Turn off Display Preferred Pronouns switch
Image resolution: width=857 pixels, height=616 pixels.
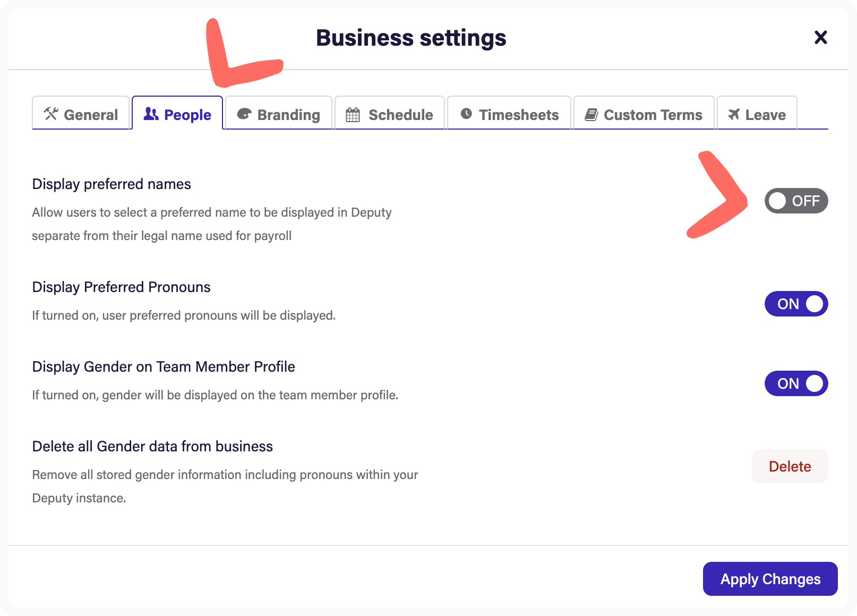pos(796,304)
